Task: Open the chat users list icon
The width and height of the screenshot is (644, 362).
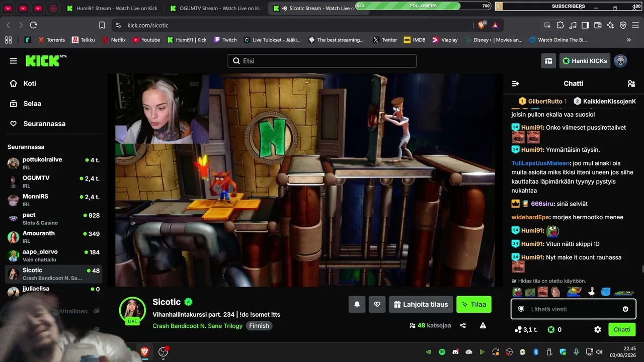Action: coord(631,83)
